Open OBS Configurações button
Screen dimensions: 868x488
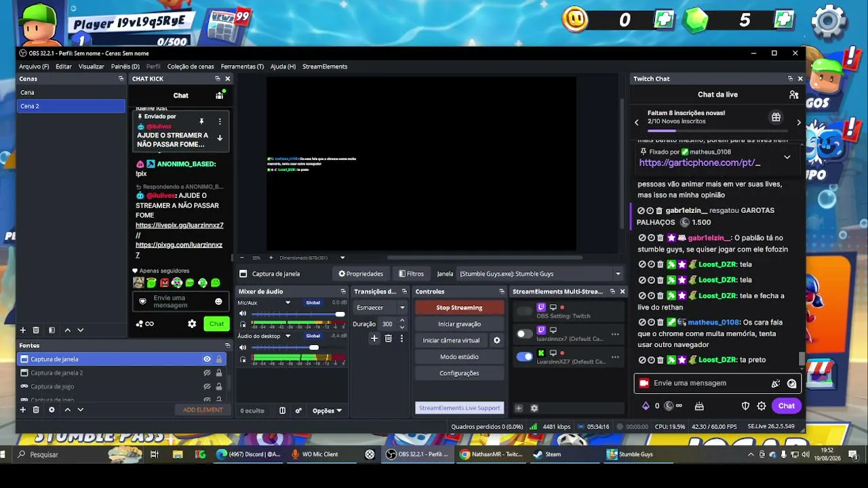coord(459,373)
